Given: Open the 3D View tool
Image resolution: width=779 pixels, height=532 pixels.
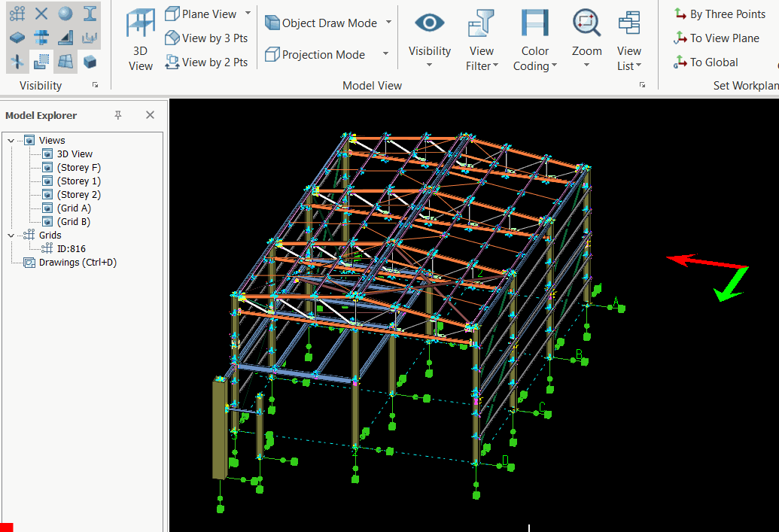Looking at the screenshot, I should click(x=141, y=41).
